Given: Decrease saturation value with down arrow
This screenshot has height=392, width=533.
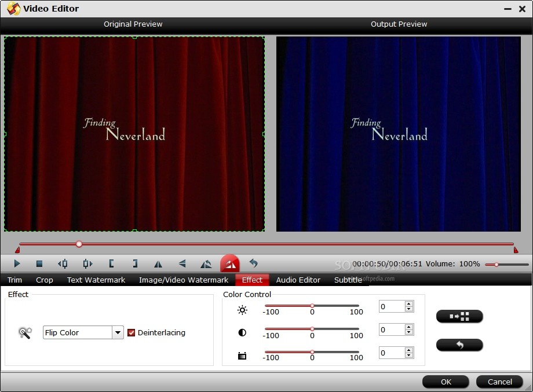Looking at the screenshot, I should [x=409, y=356].
